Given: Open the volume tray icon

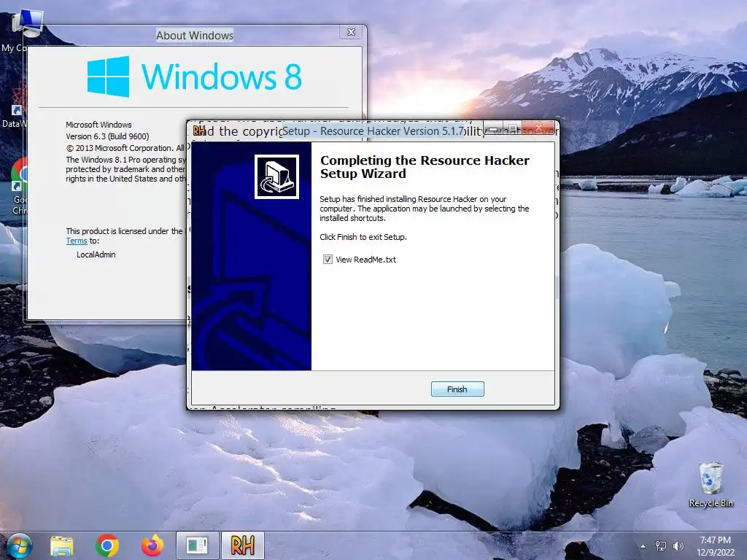Looking at the screenshot, I should [678, 546].
